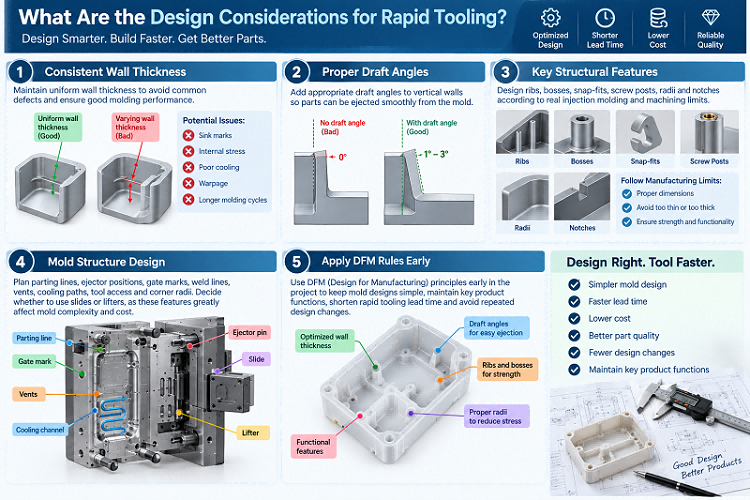Click the Draft angles for easy ejection callout
The height and width of the screenshot is (500, 750).
pyautogui.click(x=496, y=328)
